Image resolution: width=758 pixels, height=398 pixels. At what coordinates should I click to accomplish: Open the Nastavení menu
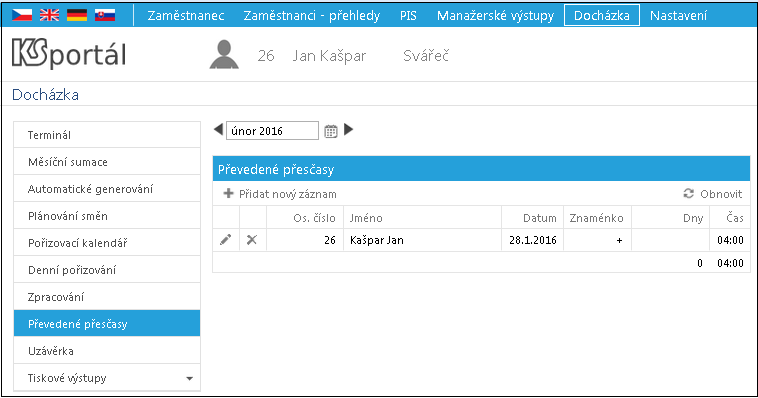[678, 15]
